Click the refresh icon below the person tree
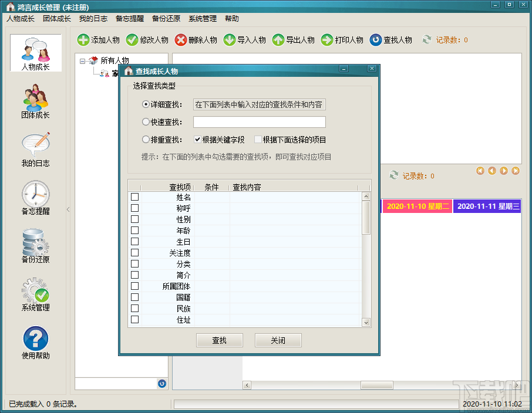532x413 pixels. point(162,384)
